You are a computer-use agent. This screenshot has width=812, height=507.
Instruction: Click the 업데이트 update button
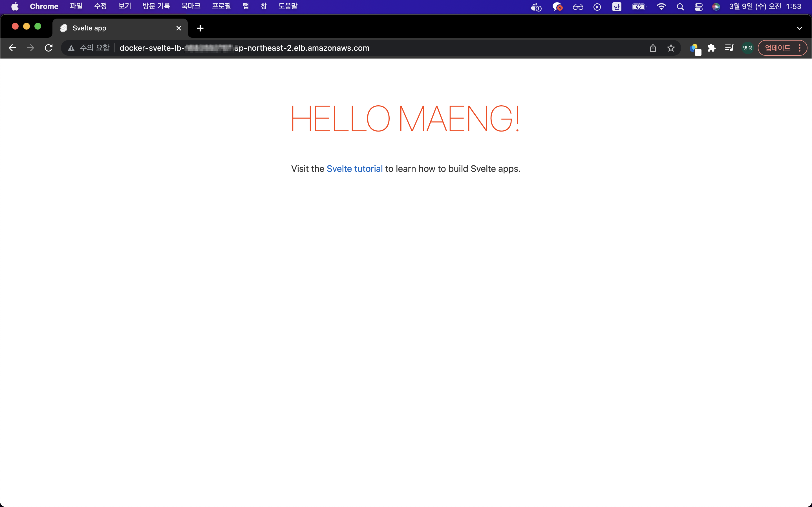(x=777, y=48)
